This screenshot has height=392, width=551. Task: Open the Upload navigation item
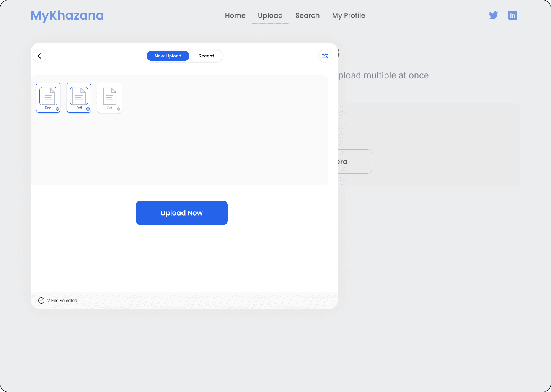coord(270,15)
